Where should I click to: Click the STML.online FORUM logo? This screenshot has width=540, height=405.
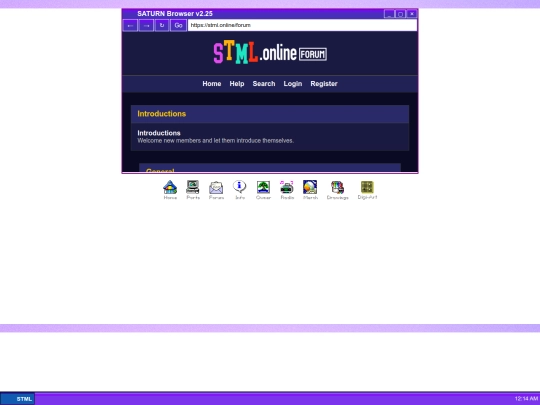coord(270,53)
